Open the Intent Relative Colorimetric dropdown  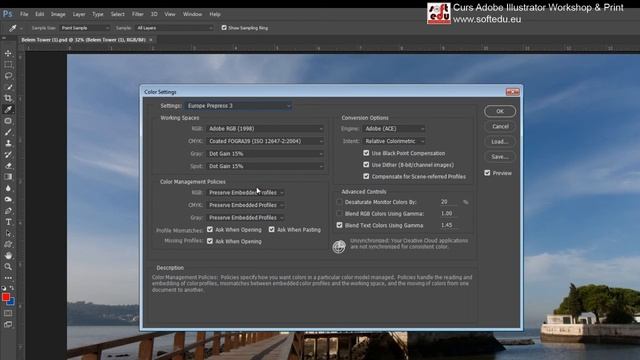pos(394,141)
